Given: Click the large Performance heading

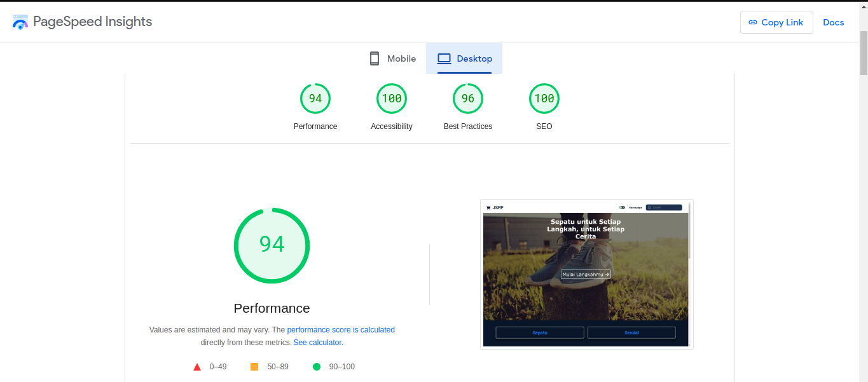Looking at the screenshot, I should [x=272, y=308].
